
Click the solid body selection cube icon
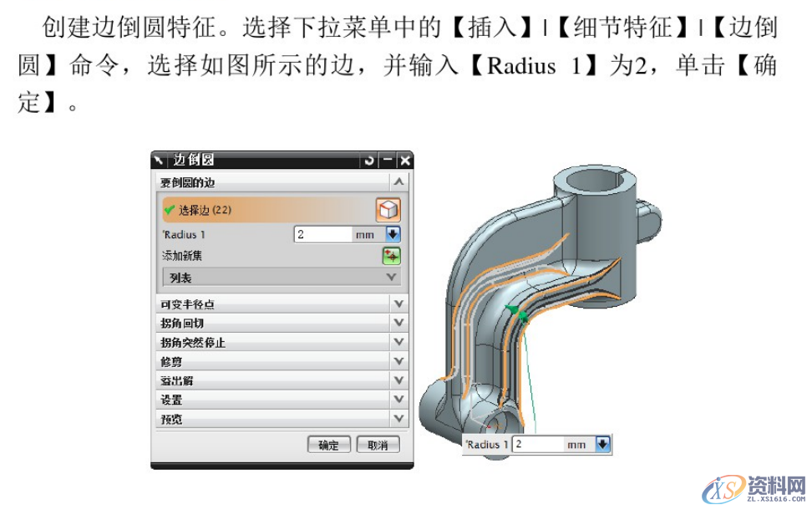coord(388,210)
